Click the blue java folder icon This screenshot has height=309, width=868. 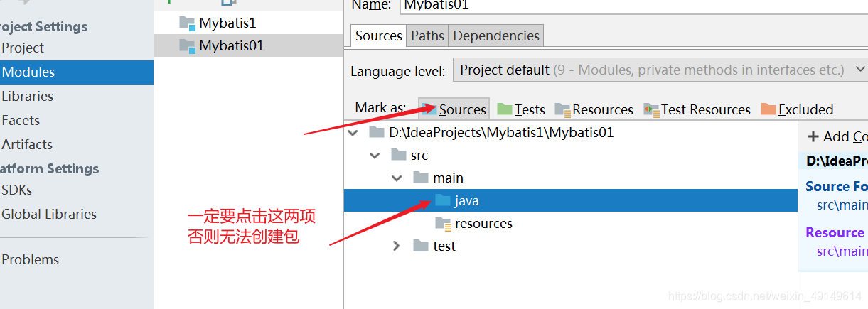(x=443, y=200)
